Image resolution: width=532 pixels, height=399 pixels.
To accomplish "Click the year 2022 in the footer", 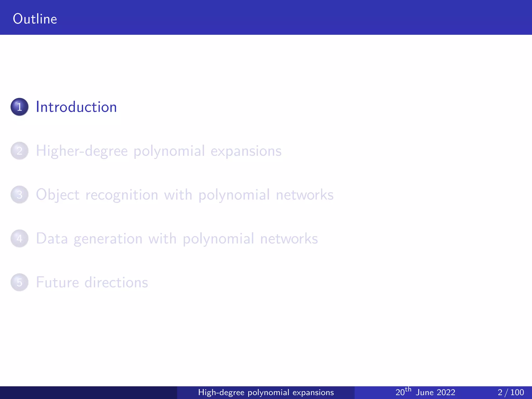I will [445, 392].
